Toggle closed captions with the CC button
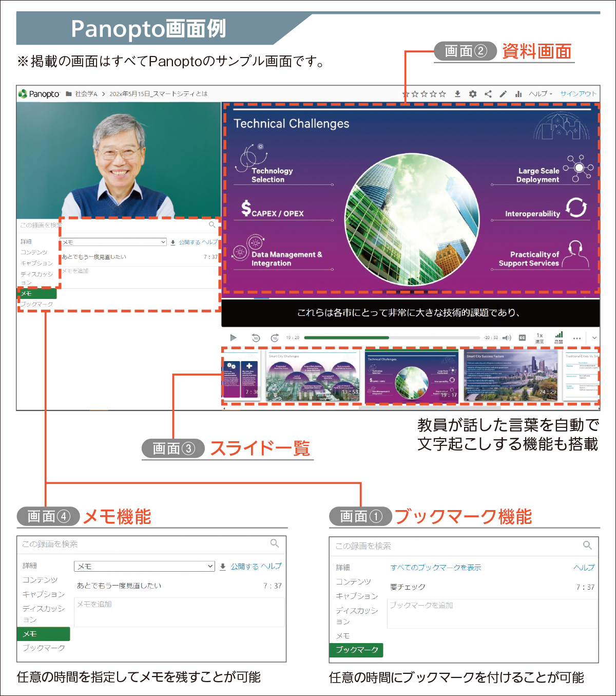The image size is (616, 696). [x=522, y=338]
